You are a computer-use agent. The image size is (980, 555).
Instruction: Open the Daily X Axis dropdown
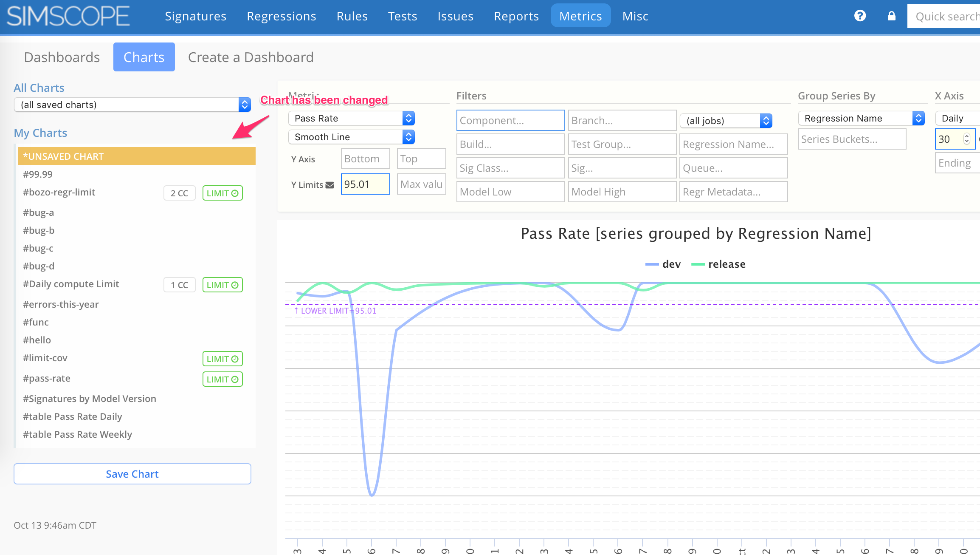point(957,118)
